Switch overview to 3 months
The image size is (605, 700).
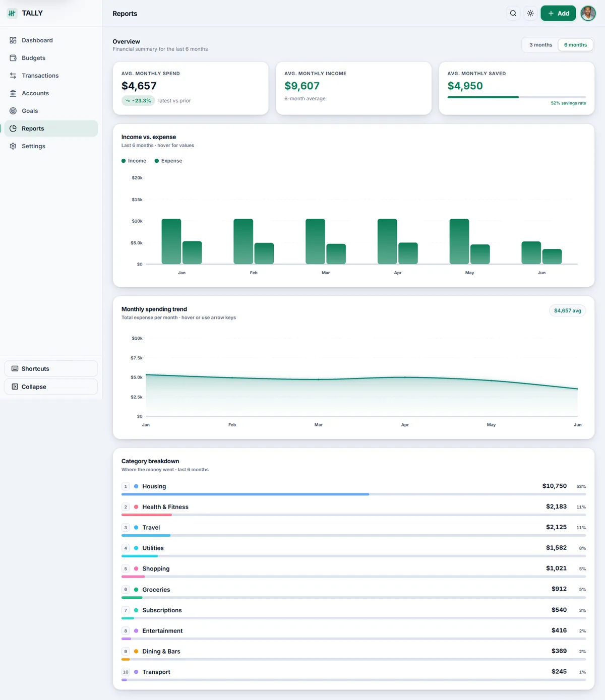tap(540, 45)
